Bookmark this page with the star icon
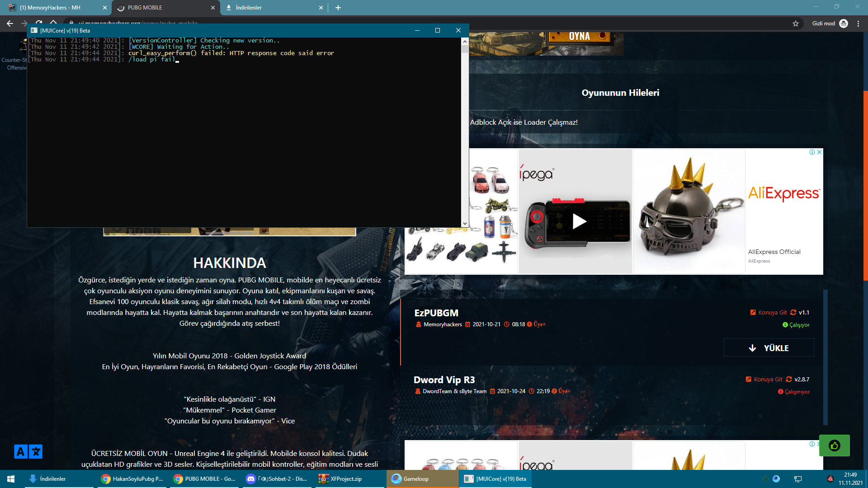This screenshot has height=488, width=868. 796,23
